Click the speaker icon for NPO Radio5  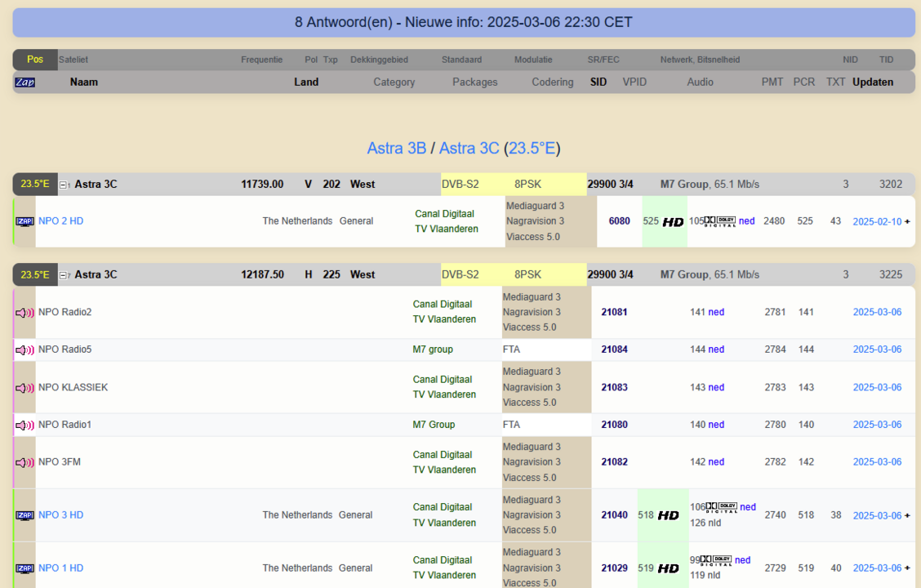coord(24,350)
